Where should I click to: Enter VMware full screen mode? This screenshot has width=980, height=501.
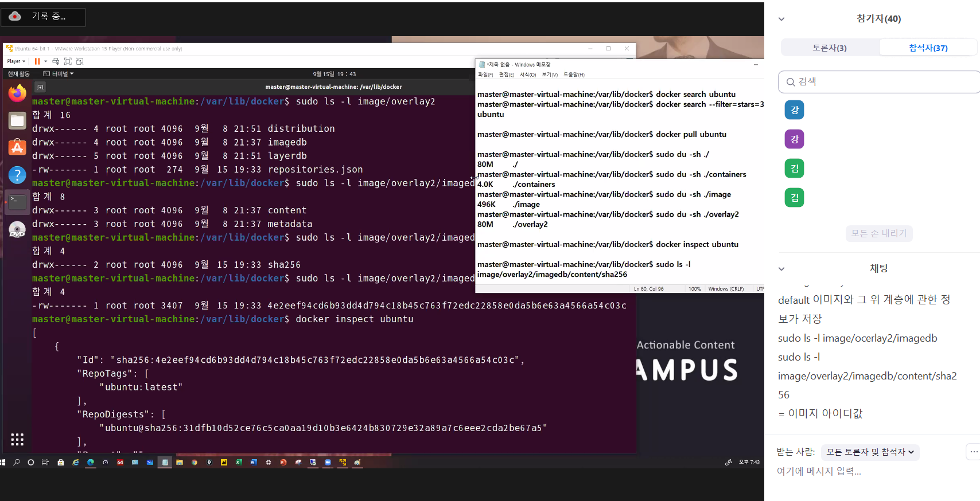click(68, 61)
